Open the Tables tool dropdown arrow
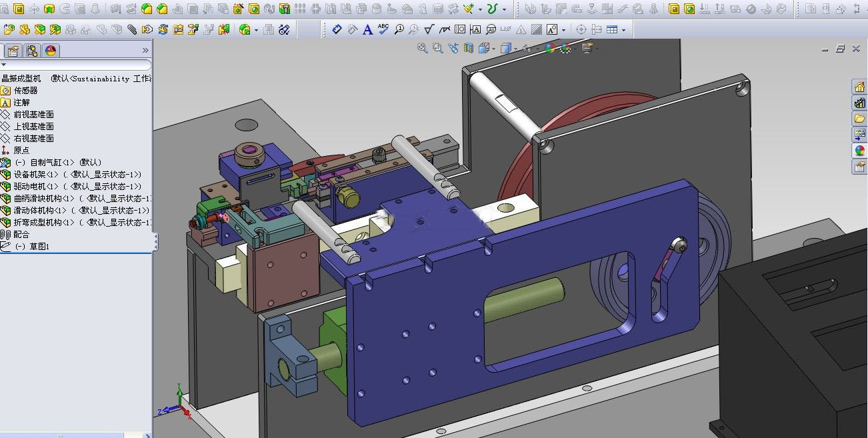 click(622, 30)
